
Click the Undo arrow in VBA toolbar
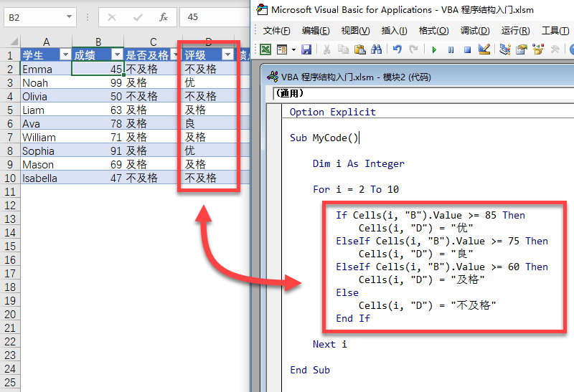[x=395, y=49]
